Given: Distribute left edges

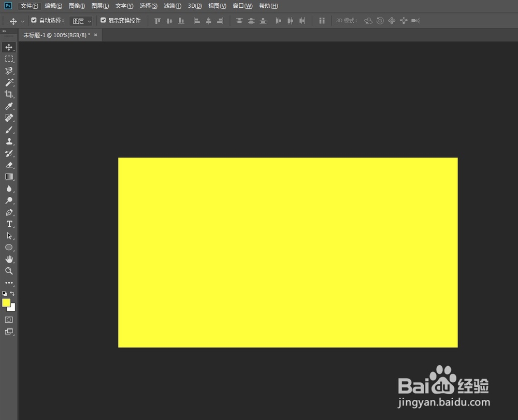Looking at the screenshot, I should [278, 21].
